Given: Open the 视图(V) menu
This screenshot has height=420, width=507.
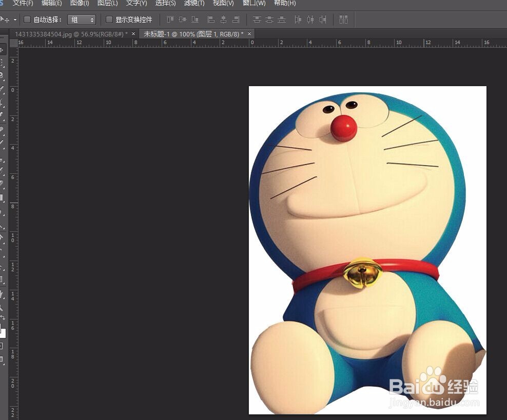Looking at the screenshot, I should pos(223,3).
